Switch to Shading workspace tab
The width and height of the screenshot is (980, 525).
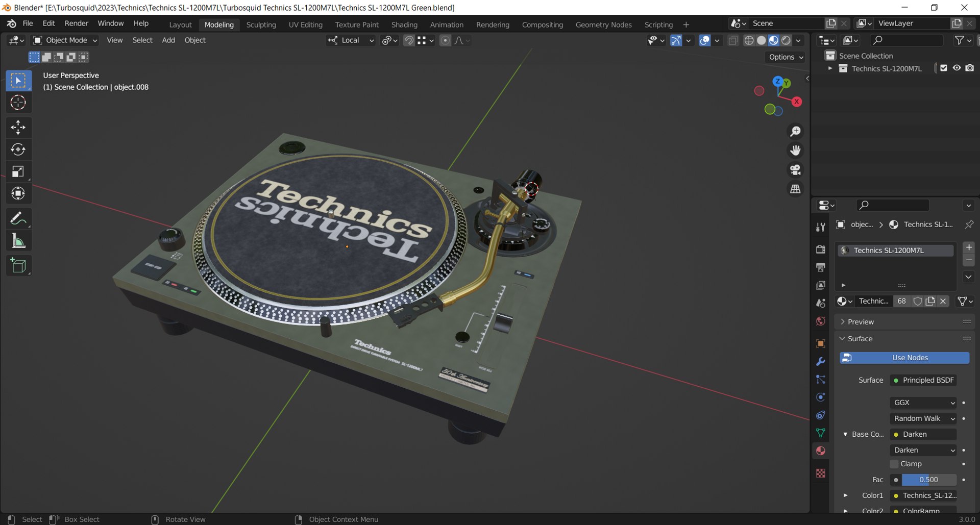(x=404, y=24)
